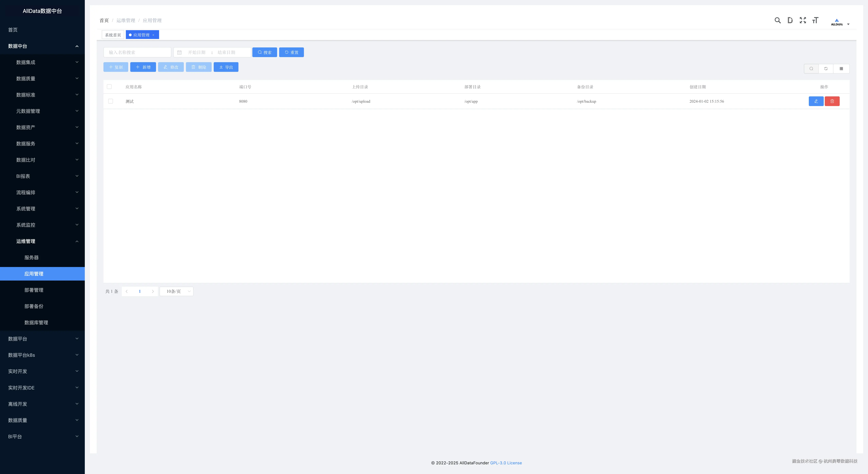Switch to the 系统首页 tab

(113, 35)
